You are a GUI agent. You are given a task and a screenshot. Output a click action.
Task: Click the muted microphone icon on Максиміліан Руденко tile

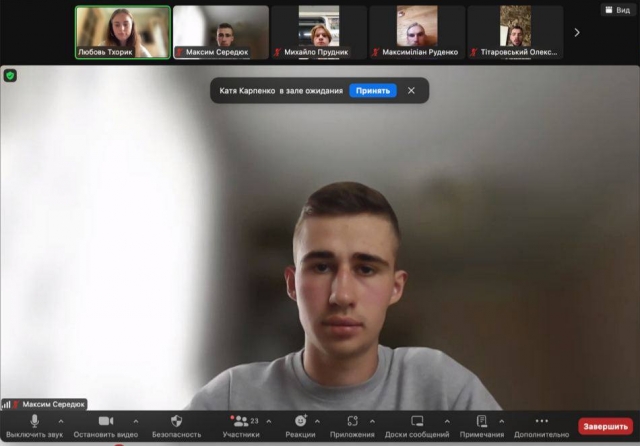pyautogui.click(x=376, y=52)
